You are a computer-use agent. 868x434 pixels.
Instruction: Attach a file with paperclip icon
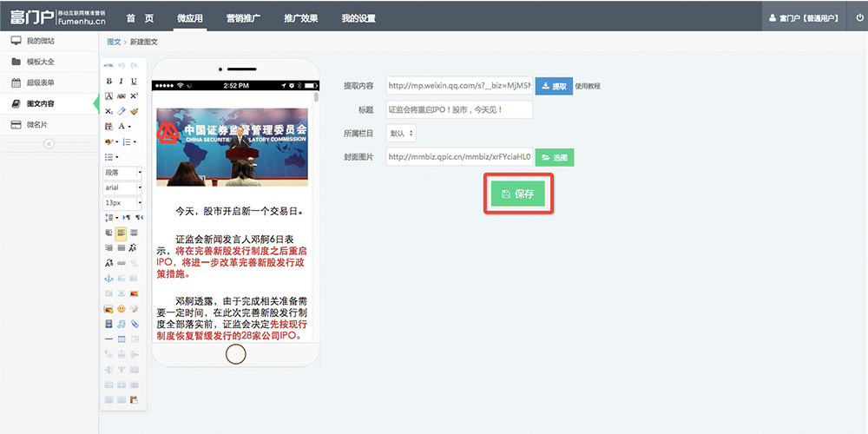click(x=134, y=324)
